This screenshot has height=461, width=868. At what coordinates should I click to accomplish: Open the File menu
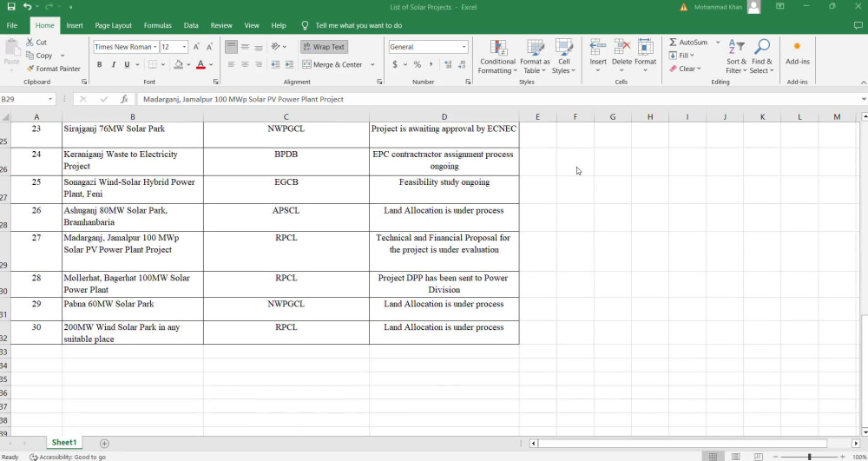point(11,25)
